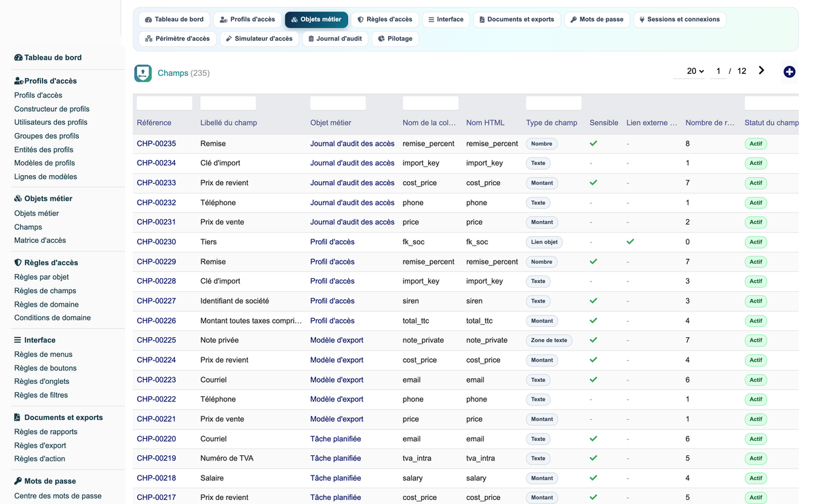Screen dimensions: 814x504
Task: Open the rows-per-page dropdown showing 20
Action: point(695,71)
